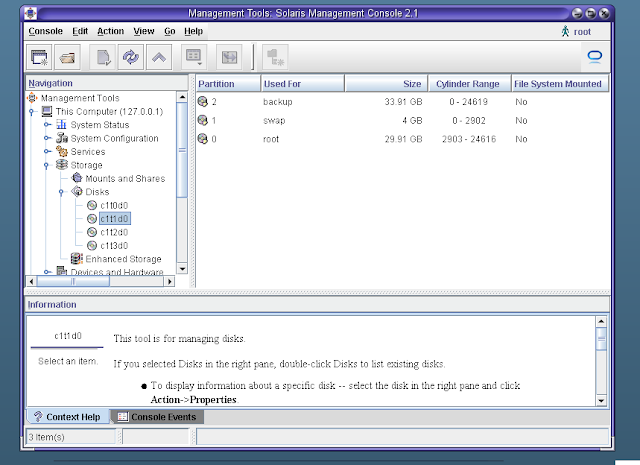Click the System Configuration icon
This screenshot has width=640, height=465.
62,138
